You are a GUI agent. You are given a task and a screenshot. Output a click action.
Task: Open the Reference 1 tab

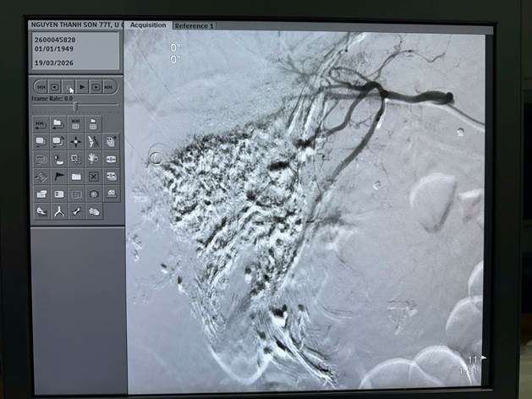[194, 25]
